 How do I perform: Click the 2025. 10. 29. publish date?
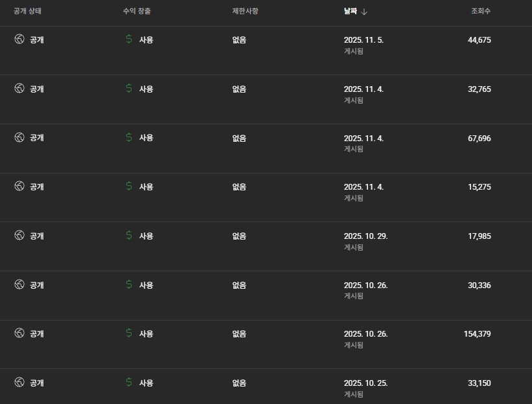(x=365, y=236)
